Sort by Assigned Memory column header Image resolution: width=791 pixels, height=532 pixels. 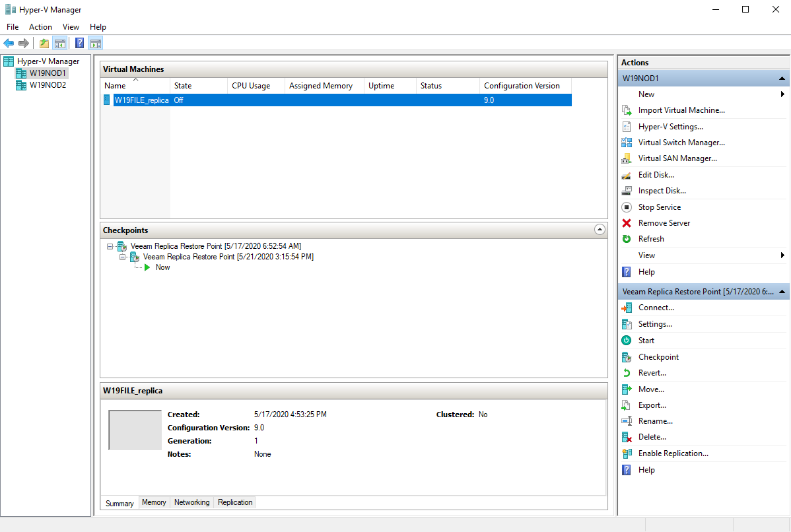(325, 86)
